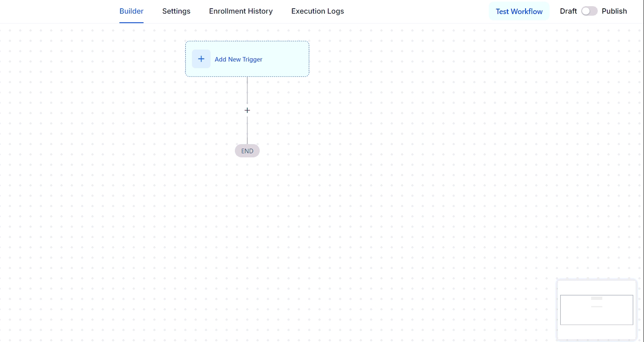
Task: Click the Publish label beside the switch
Action: point(614,11)
